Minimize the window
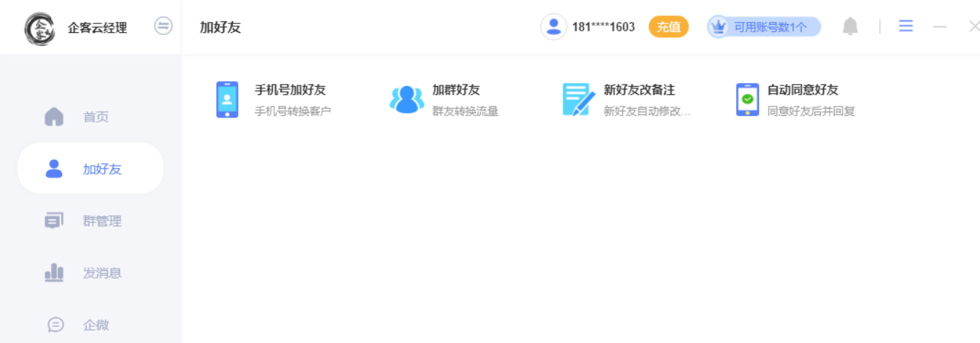Image resolution: width=980 pixels, height=343 pixels. (x=940, y=27)
